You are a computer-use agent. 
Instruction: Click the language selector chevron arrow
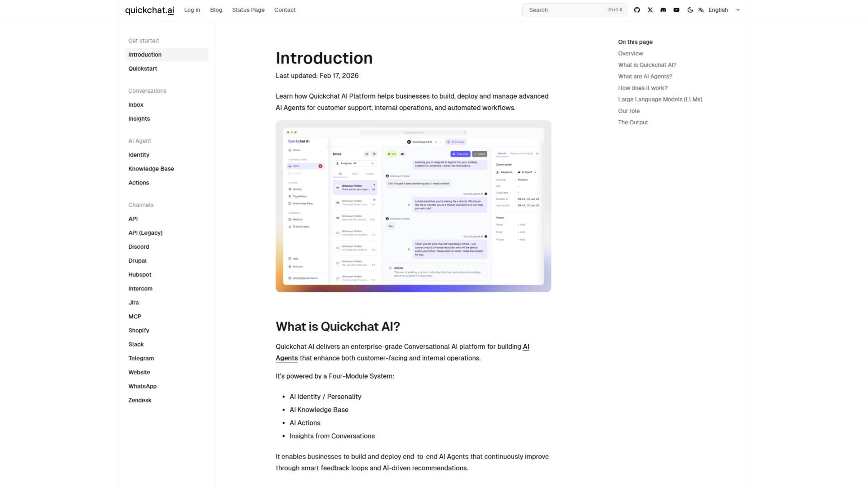(738, 10)
